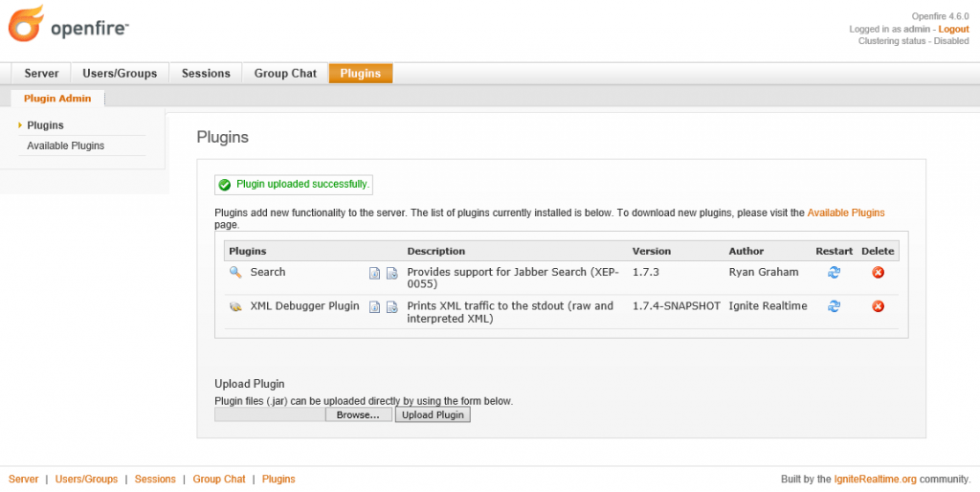Open the footer Server link

pyautogui.click(x=24, y=479)
